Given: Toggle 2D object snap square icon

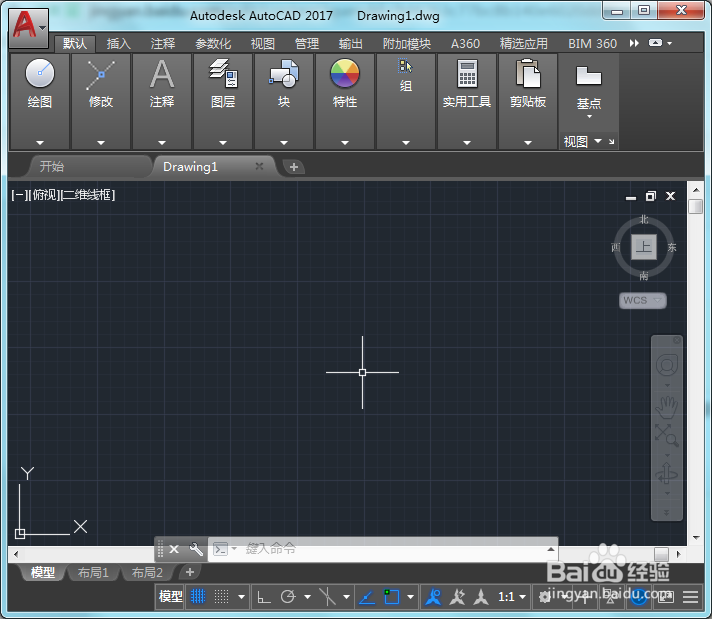Looking at the screenshot, I should click(x=391, y=596).
